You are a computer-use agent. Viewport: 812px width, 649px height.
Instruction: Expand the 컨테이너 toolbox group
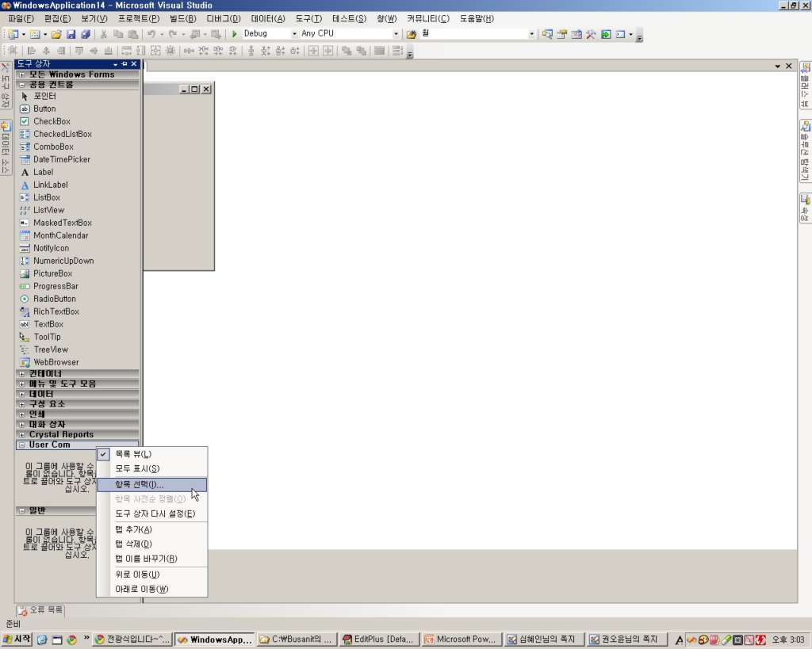(x=21, y=374)
